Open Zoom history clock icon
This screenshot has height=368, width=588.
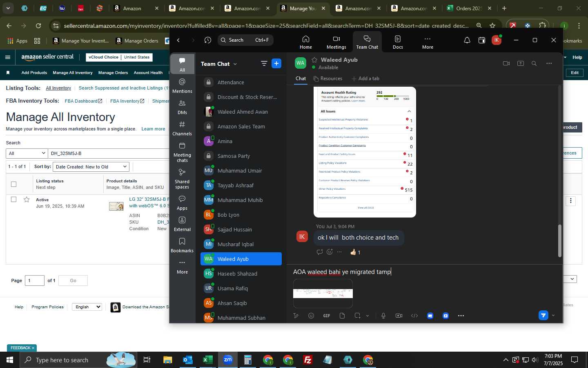pos(208,40)
